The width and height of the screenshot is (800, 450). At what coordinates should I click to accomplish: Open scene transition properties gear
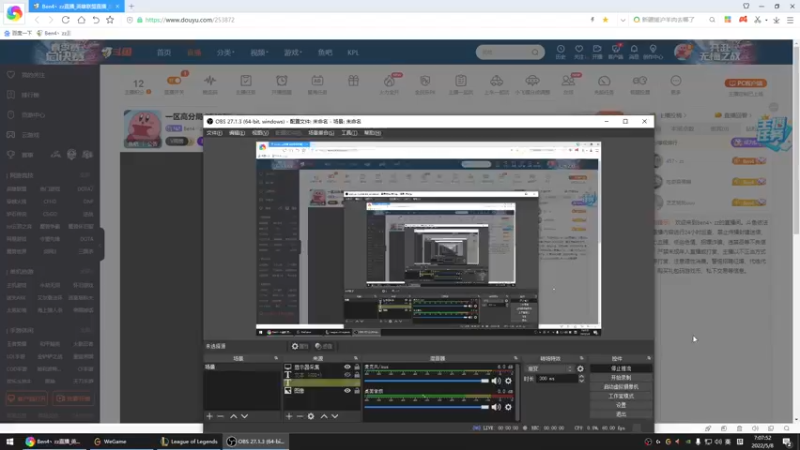(x=580, y=368)
